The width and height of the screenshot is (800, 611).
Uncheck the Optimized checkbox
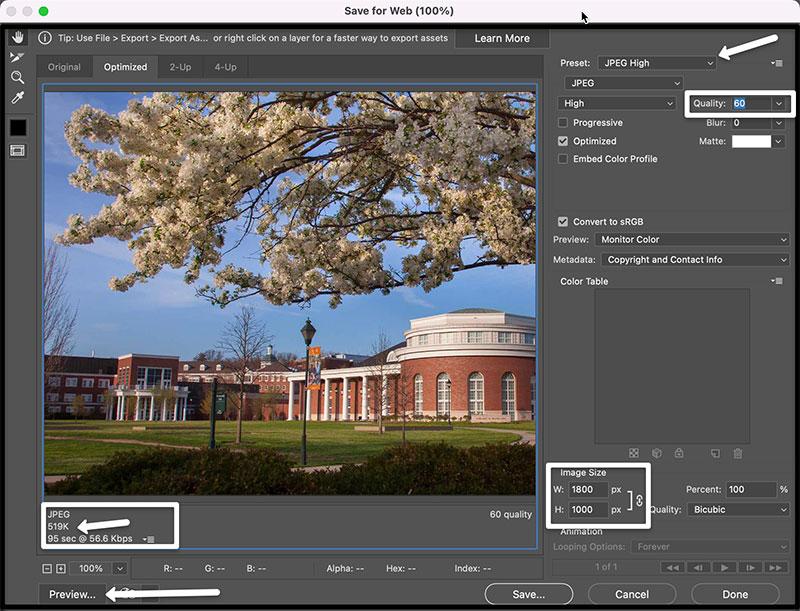click(x=564, y=141)
